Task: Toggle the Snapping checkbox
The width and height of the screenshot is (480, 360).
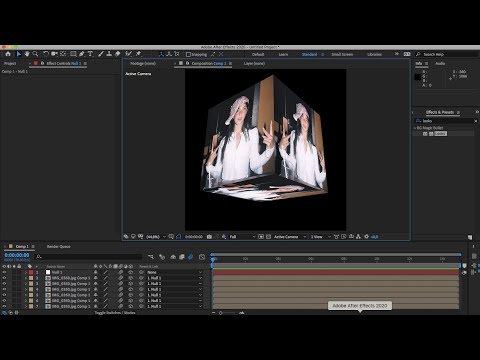Action: coord(188,54)
